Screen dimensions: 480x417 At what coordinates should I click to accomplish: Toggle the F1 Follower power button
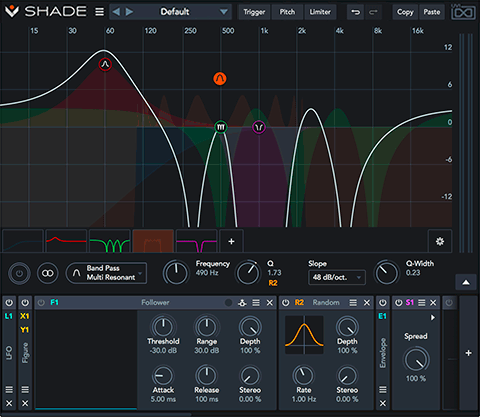tap(41, 303)
